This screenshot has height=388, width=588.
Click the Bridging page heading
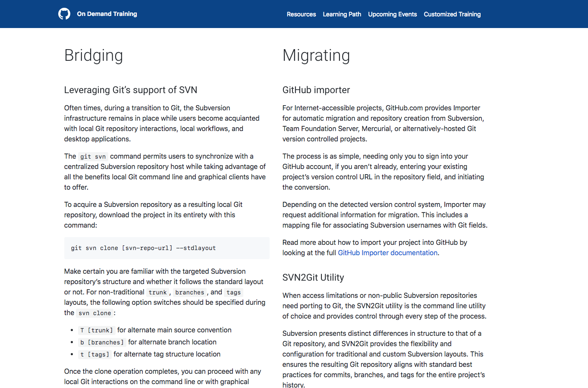(94, 56)
